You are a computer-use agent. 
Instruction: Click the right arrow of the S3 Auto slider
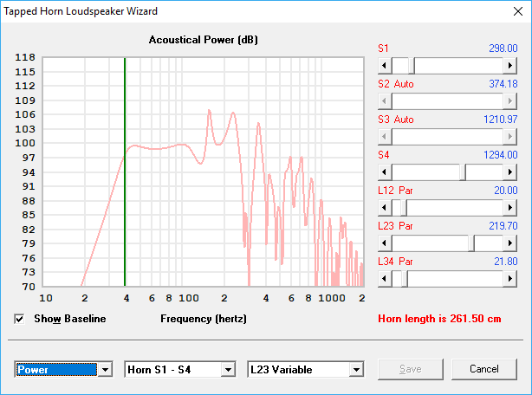pos(510,137)
